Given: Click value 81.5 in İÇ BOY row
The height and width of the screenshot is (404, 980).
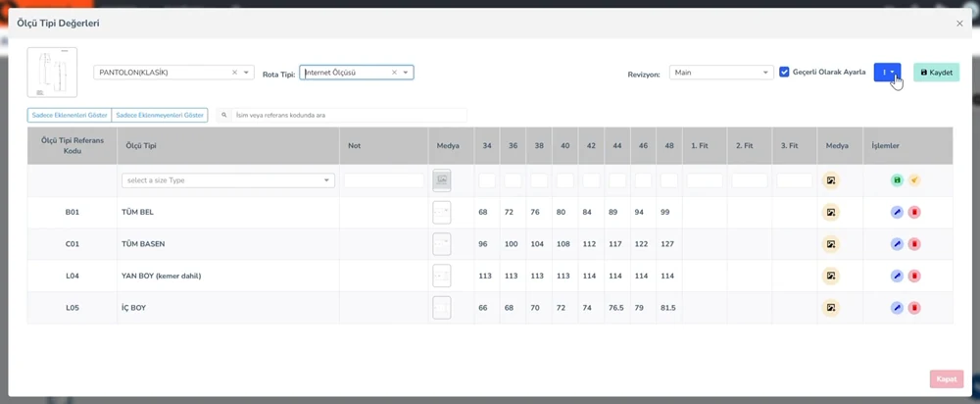Looking at the screenshot, I should [x=668, y=308].
